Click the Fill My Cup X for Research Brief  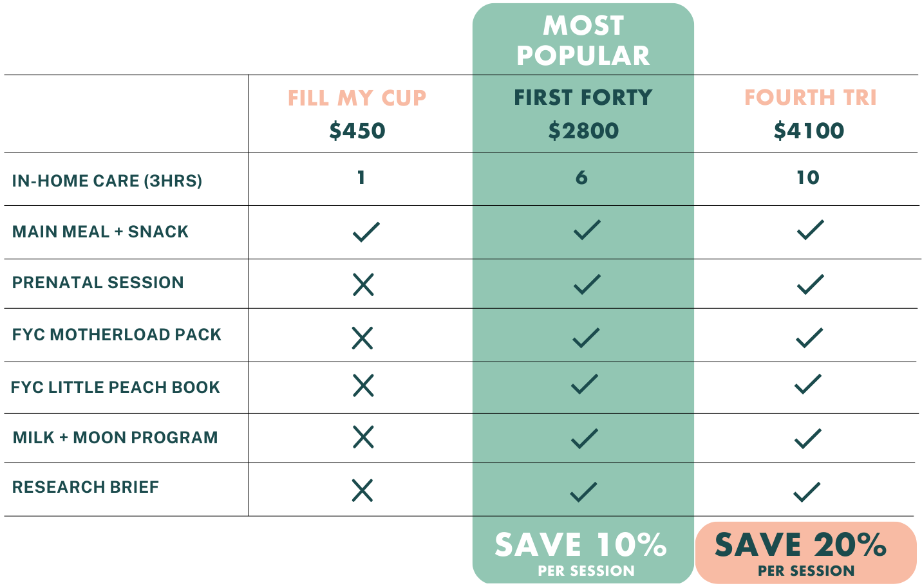pos(362,490)
